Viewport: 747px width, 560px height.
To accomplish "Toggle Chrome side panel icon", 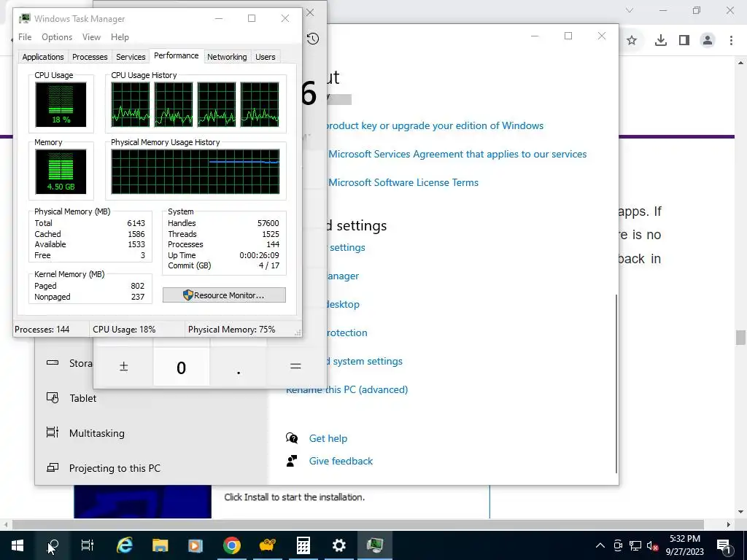I will [684, 41].
